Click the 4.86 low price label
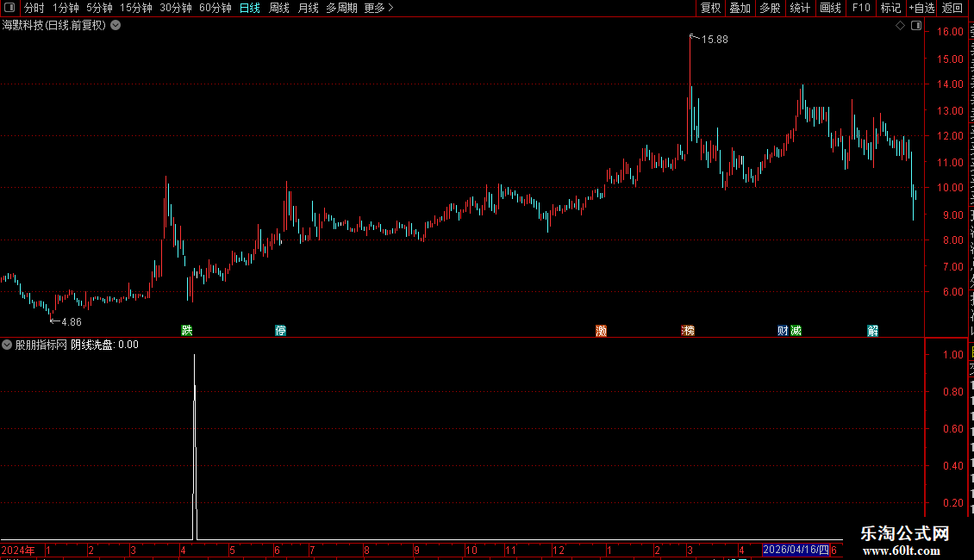The width and height of the screenshot is (974, 560). pyautogui.click(x=72, y=322)
